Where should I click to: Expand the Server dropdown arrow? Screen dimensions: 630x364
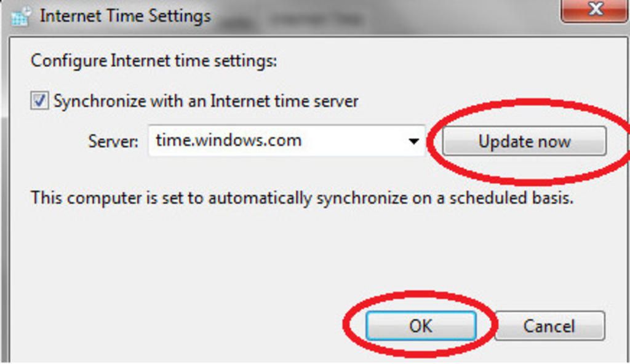click(413, 141)
